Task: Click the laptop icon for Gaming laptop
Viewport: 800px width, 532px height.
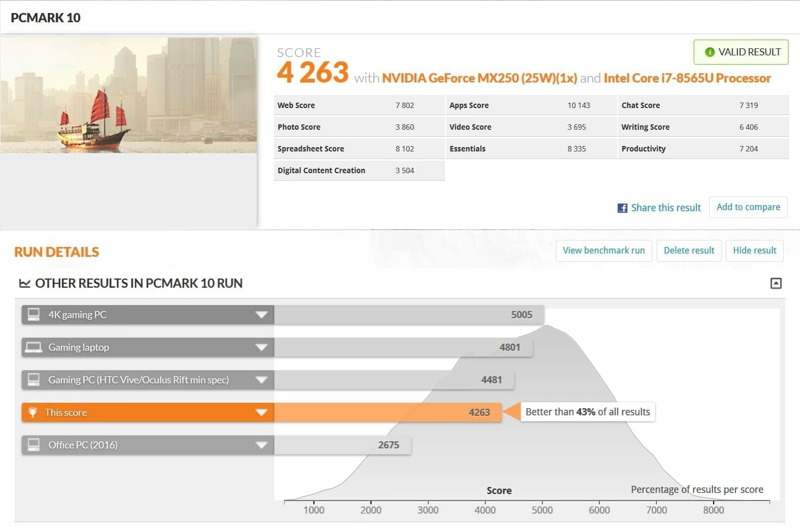Action: (34, 347)
